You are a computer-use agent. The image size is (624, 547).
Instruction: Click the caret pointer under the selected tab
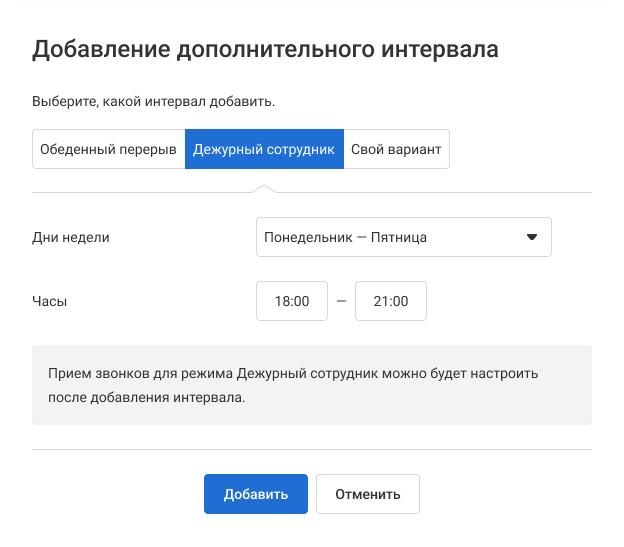click(x=264, y=188)
